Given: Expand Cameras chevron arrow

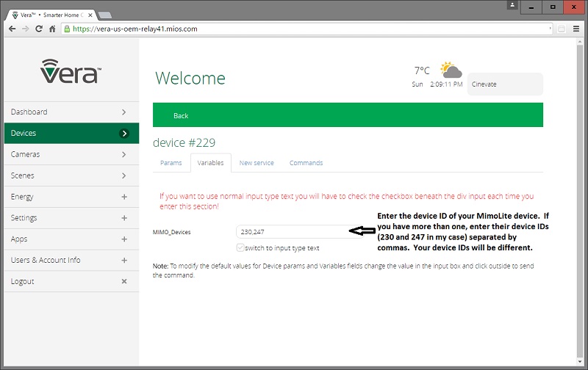Looking at the screenshot, I should point(123,154).
